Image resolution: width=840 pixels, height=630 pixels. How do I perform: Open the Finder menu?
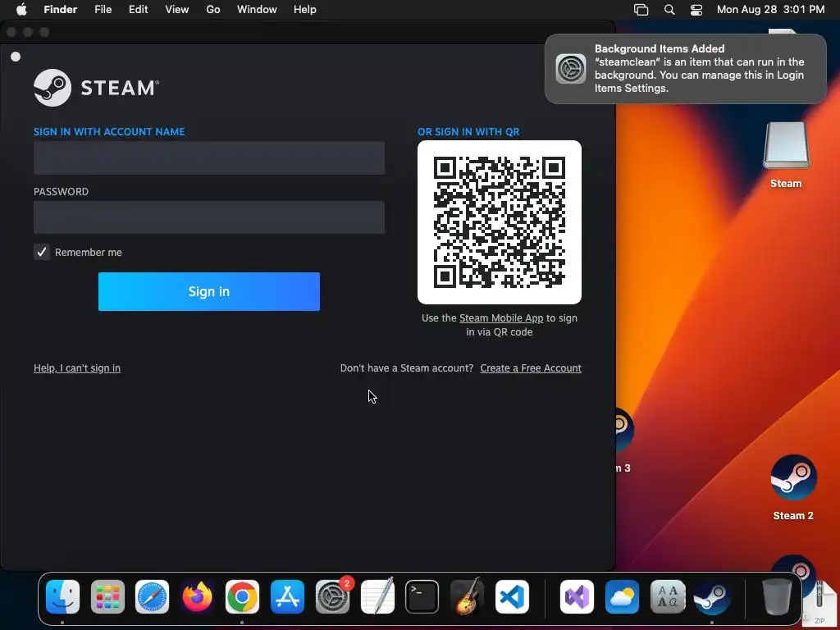[x=60, y=10]
